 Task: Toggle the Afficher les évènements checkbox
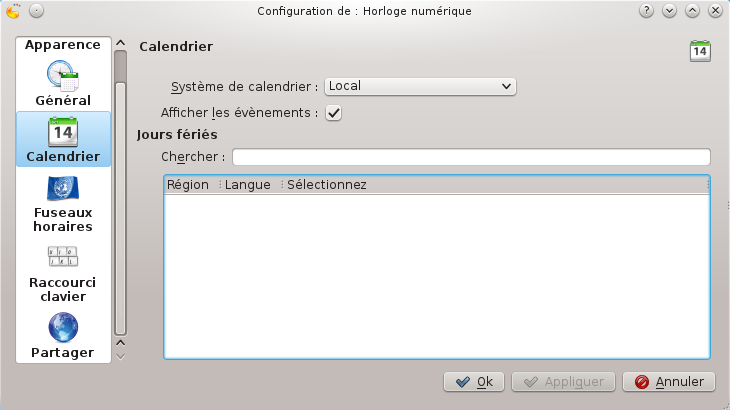tap(333, 113)
